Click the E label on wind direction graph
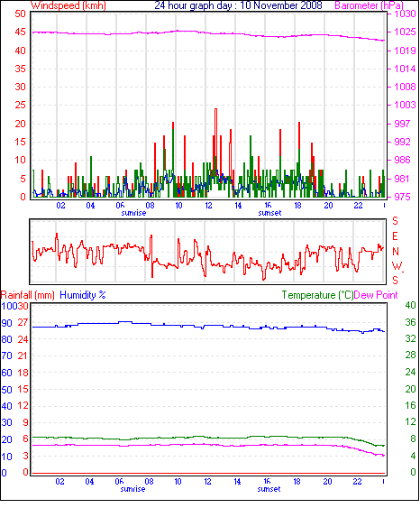420x508 pixels. [x=395, y=236]
